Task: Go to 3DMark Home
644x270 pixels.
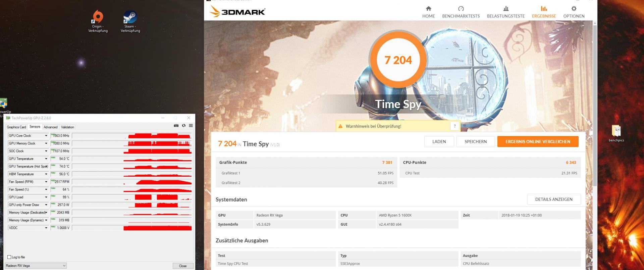Action: (428, 12)
